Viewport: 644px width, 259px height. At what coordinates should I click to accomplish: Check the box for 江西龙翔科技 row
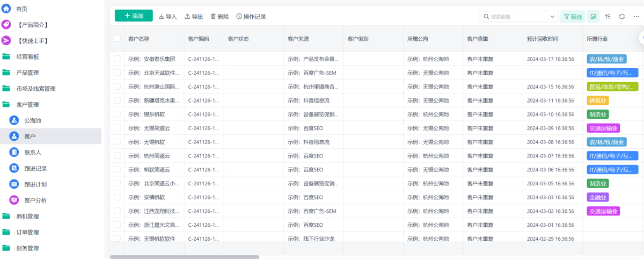pyautogui.click(x=118, y=211)
